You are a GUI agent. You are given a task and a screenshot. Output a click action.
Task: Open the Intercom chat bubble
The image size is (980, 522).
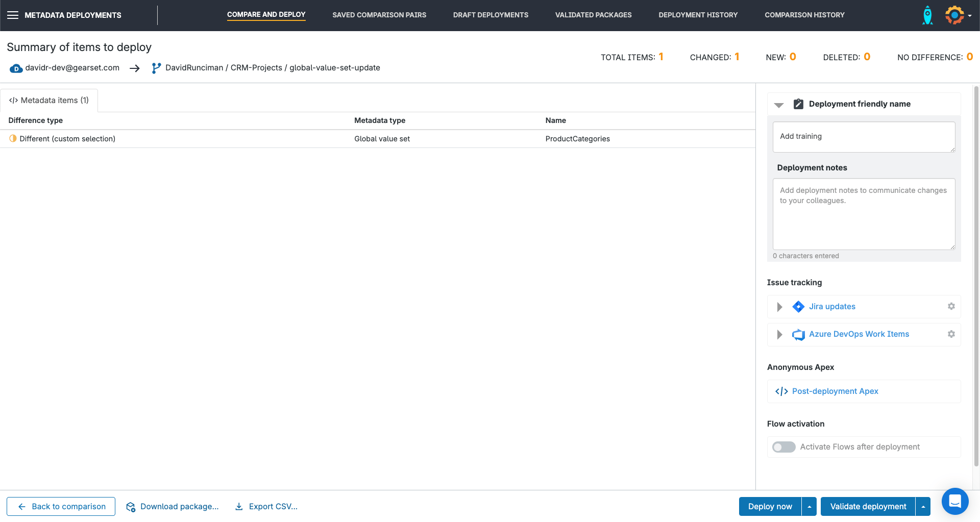(x=955, y=502)
